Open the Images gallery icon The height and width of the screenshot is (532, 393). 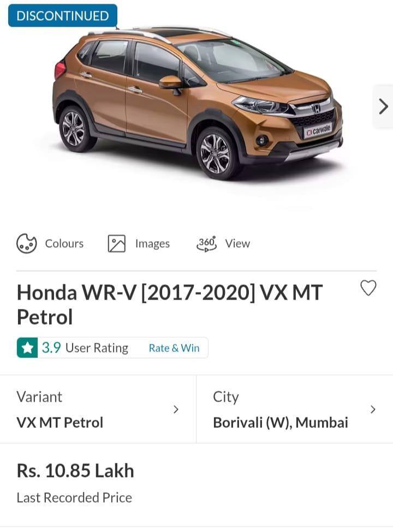pyautogui.click(x=116, y=243)
